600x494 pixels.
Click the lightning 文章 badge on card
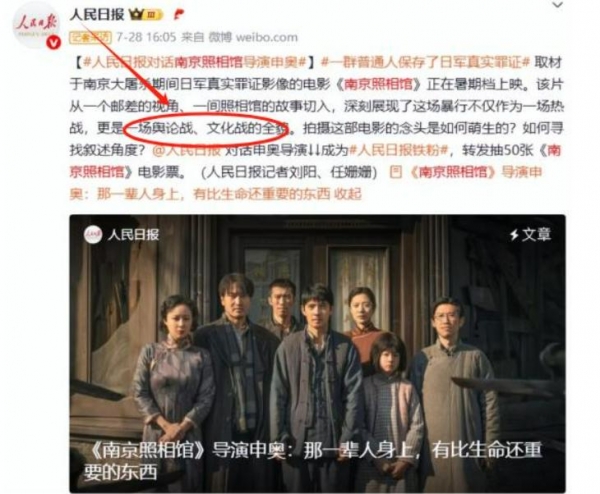click(530, 234)
